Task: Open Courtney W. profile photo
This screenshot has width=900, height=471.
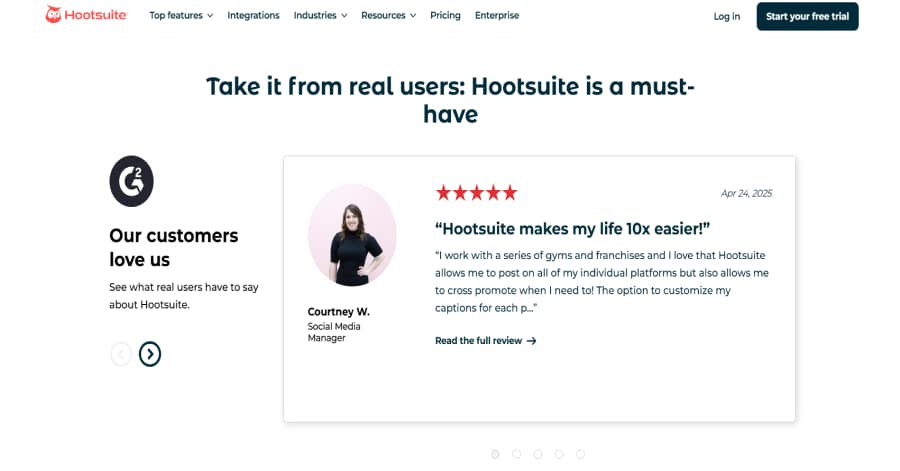Action: click(352, 235)
